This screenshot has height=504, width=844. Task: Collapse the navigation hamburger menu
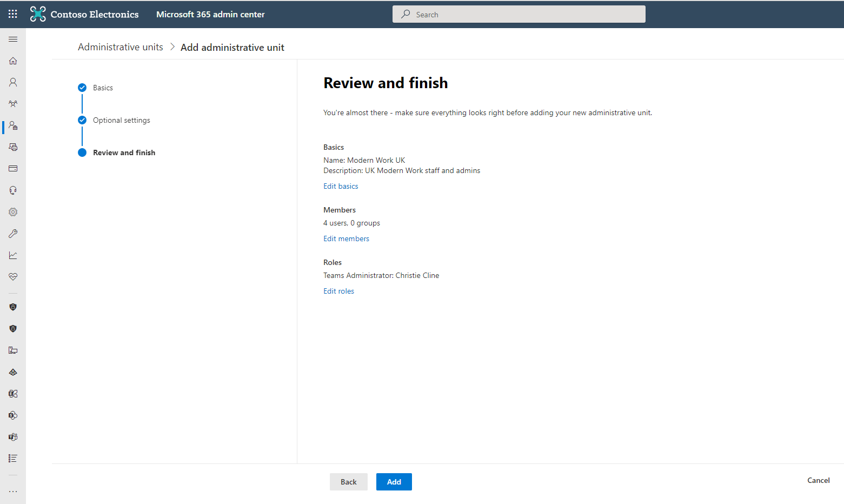point(13,39)
